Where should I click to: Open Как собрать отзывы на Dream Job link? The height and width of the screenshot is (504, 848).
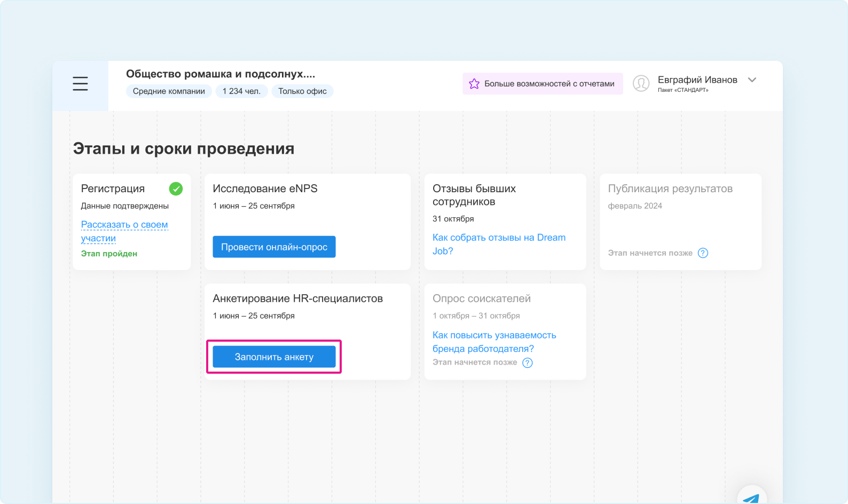tap(499, 244)
